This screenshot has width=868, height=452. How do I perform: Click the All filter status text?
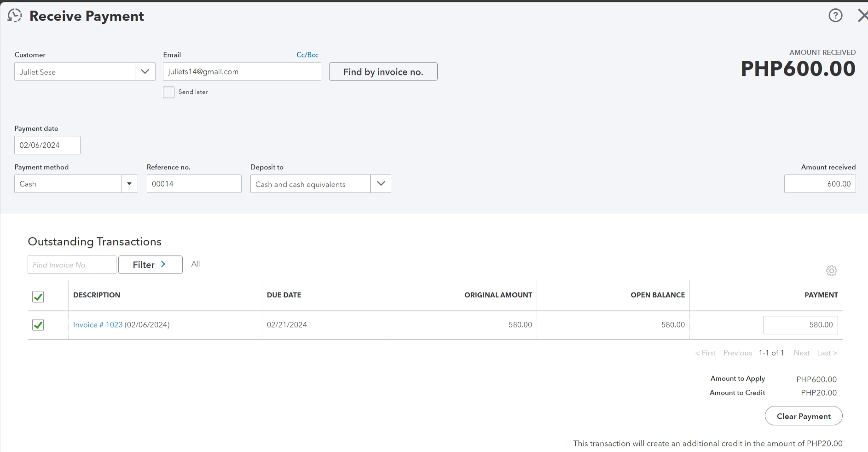(196, 264)
